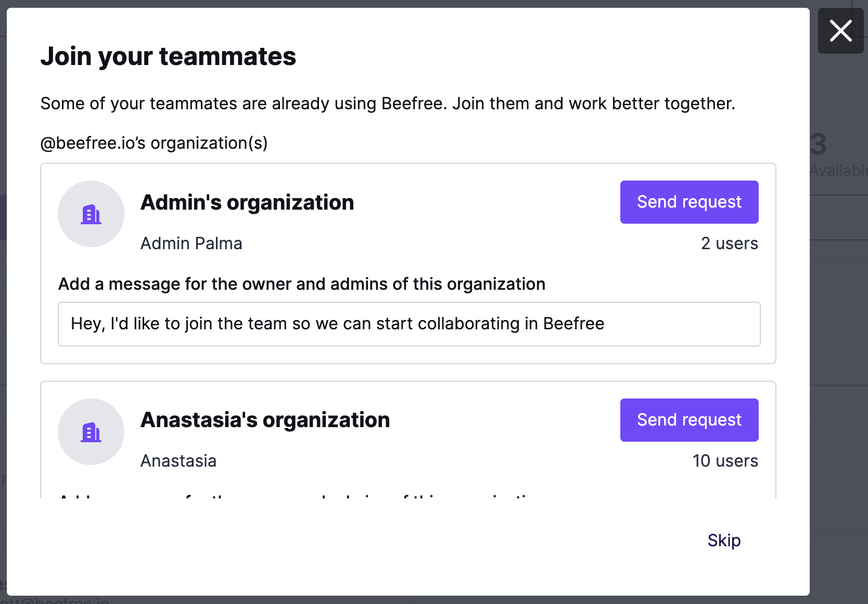Send request to Admin's organization
The height and width of the screenshot is (604, 868).
point(689,202)
